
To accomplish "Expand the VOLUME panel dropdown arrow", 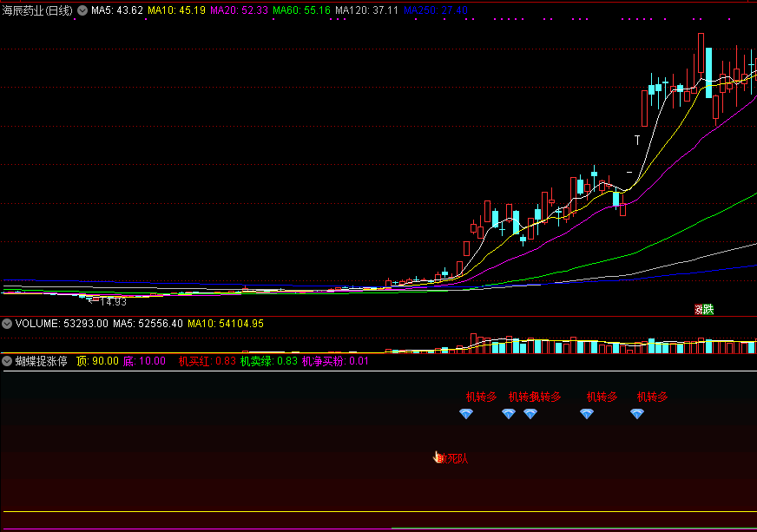I will (x=7, y=324).
